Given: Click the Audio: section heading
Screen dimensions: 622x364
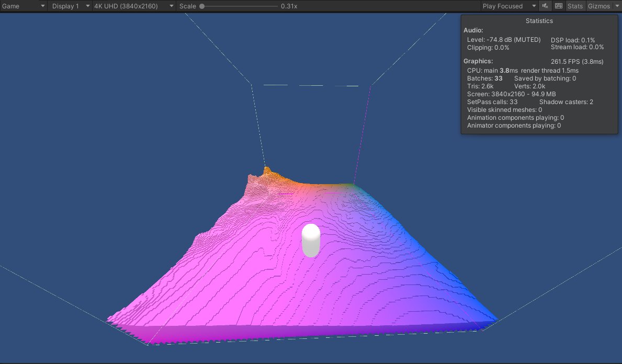Looking at the screenshot, I should (473, 30).
